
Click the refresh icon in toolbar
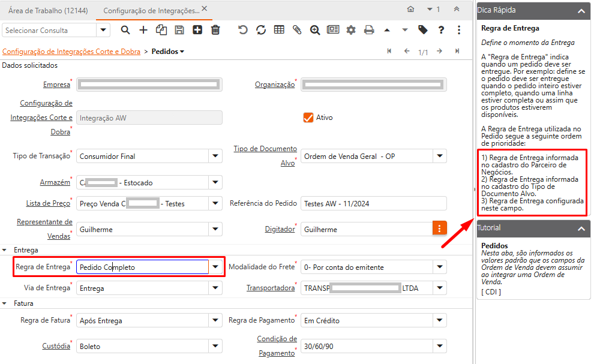tap(261, 30)
